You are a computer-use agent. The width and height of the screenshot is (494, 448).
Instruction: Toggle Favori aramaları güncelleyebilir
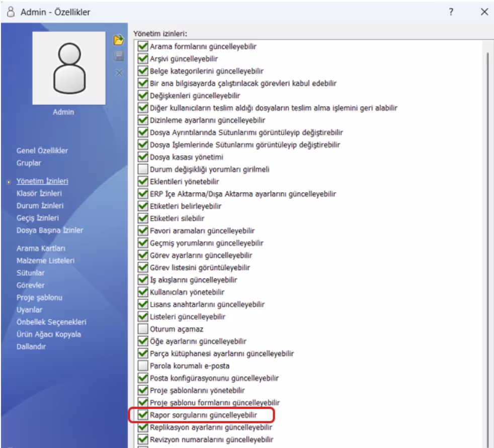click(x=143, y=230)
